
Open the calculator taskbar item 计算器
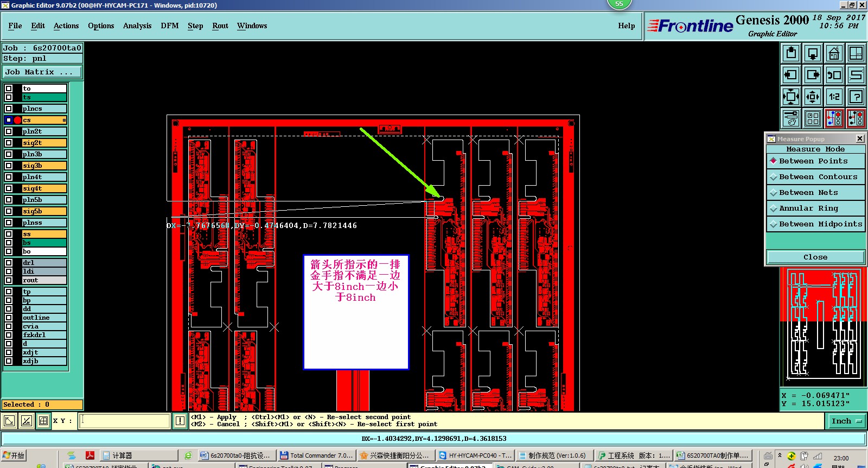139,456
